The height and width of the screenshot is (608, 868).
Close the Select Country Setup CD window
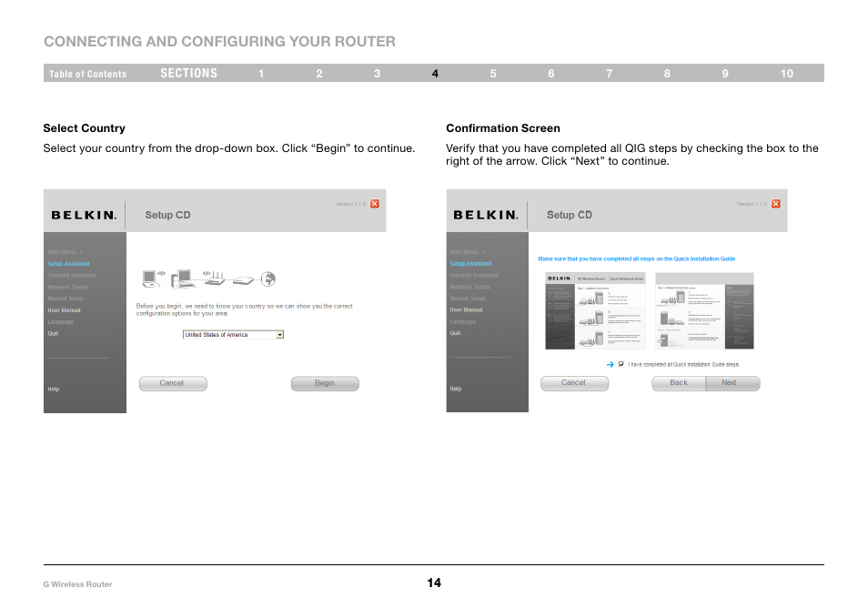tap(375, 204)
